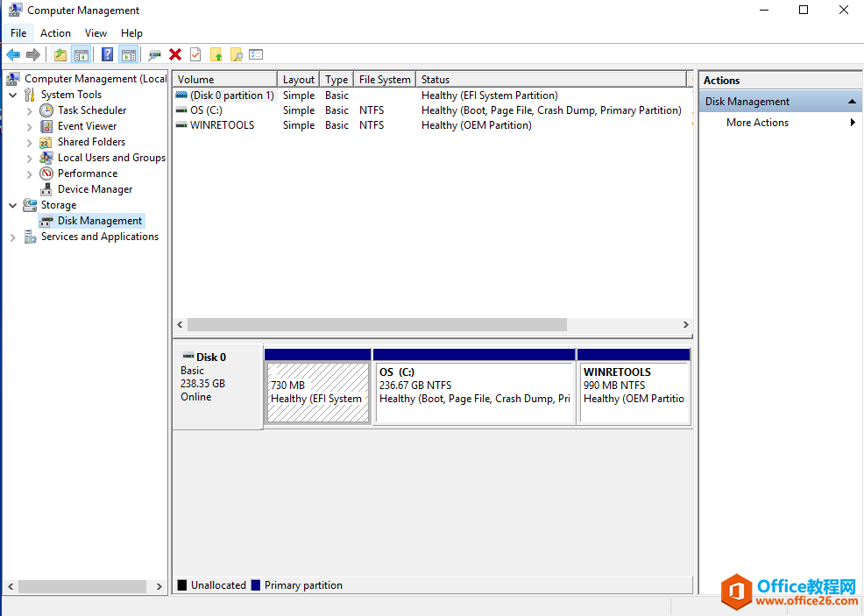This screenshot has width=864, height=616.
Task: Collapse the System Tools tree node
Action: click(13, 95)
